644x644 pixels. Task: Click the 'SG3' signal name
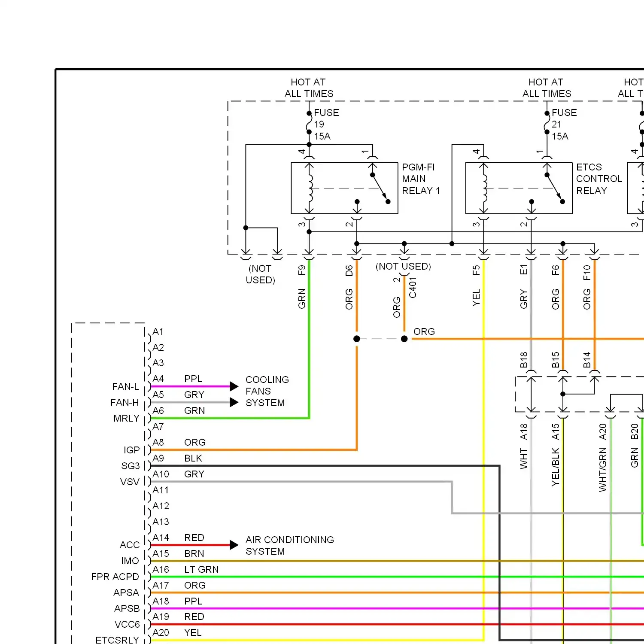[131, 466]
